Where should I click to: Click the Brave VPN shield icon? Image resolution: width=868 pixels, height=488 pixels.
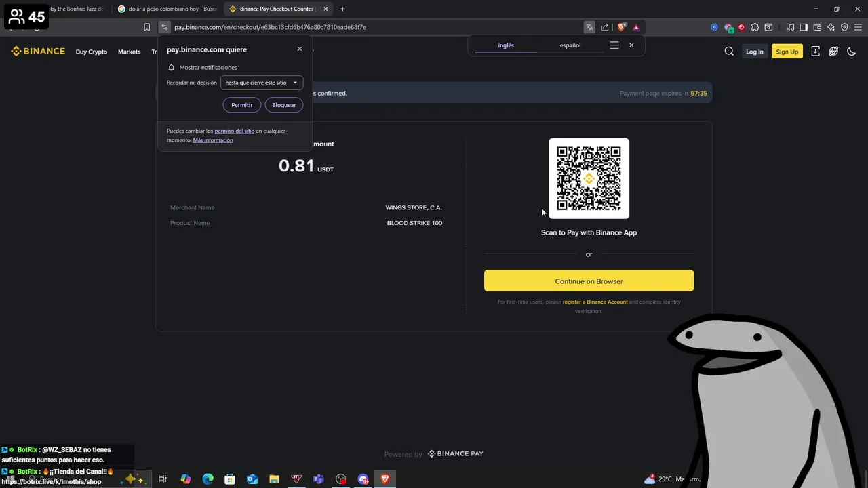(x=844, y=27)
